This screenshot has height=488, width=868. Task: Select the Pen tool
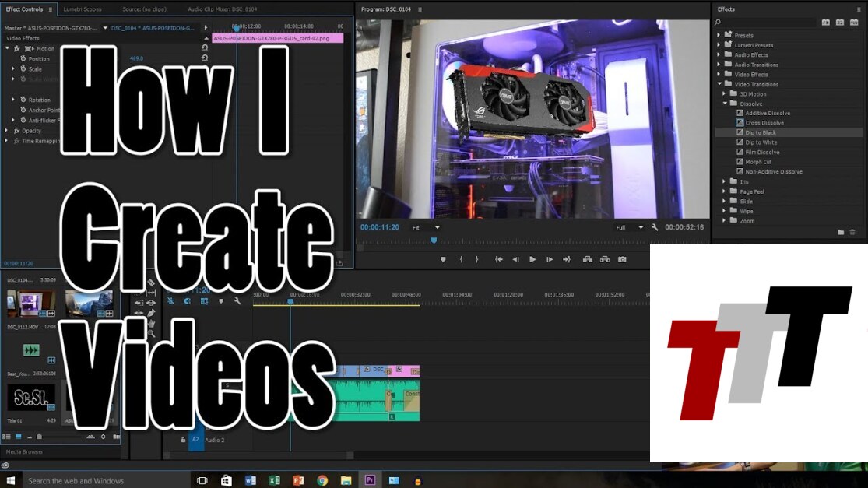click(x=151, y=313)
